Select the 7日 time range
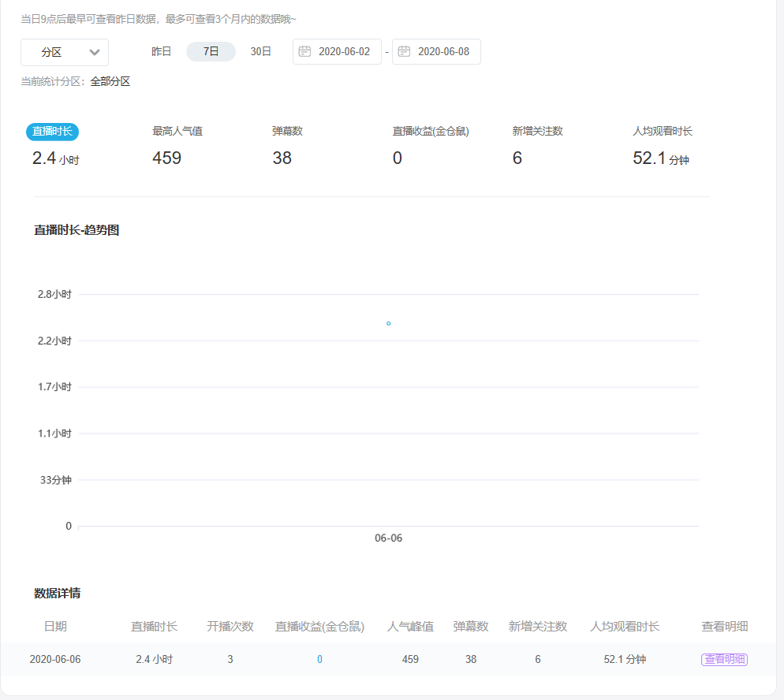 point(211,51)
